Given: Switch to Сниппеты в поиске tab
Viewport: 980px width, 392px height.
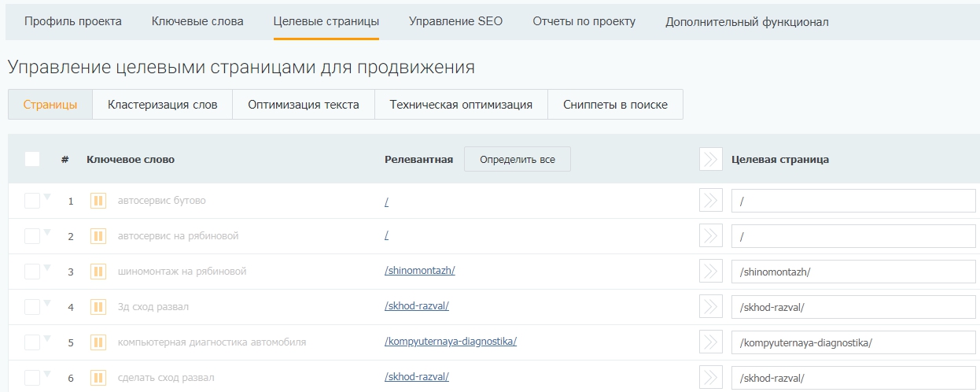Looking at the screenshot, I should point(615,105).
